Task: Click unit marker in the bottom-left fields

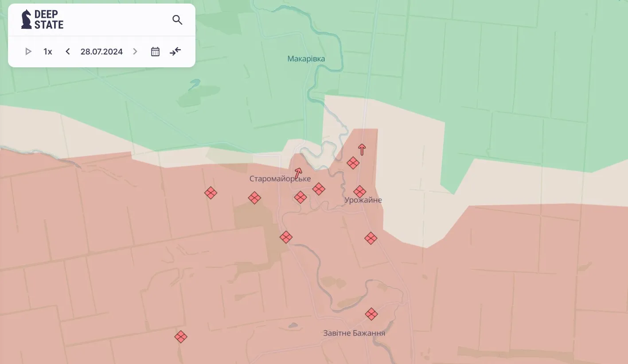Action: (x=180, y=337)
